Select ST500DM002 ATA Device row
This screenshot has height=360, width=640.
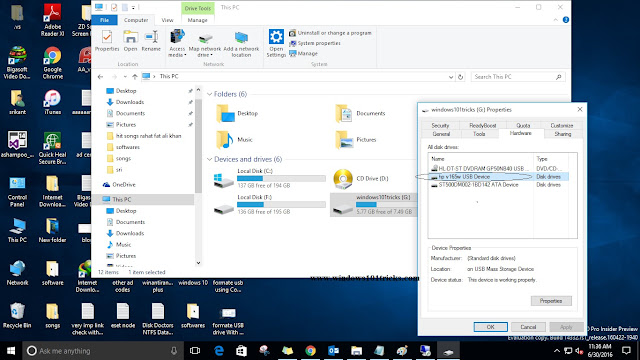498,185
